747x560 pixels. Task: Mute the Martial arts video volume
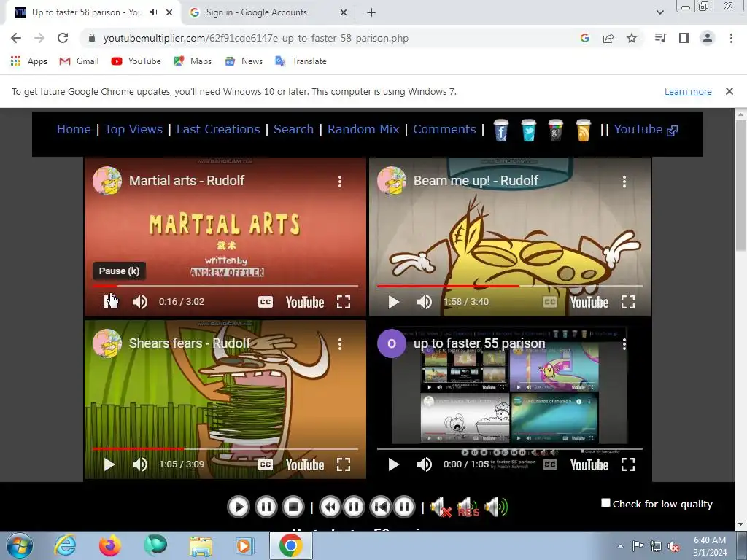click(139, 302)
